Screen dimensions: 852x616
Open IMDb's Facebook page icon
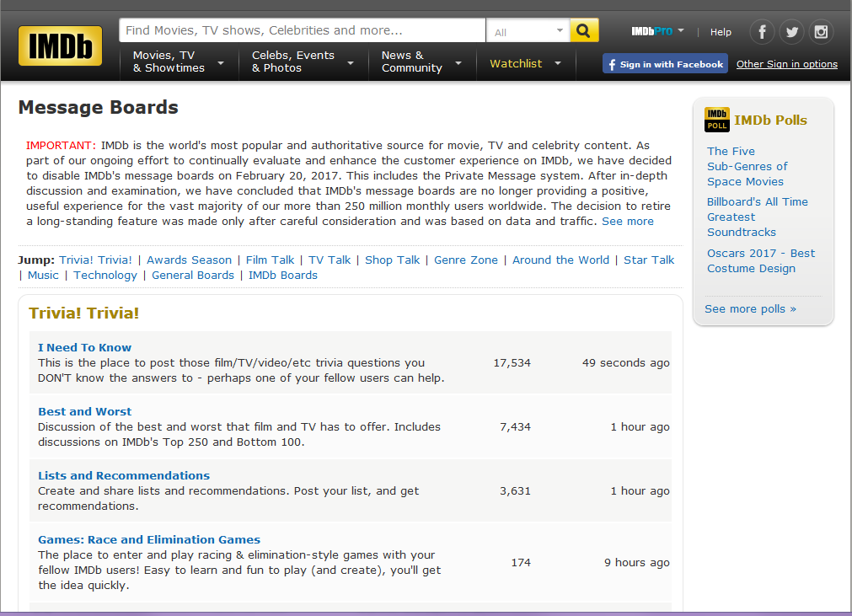[x=763, y=32]
